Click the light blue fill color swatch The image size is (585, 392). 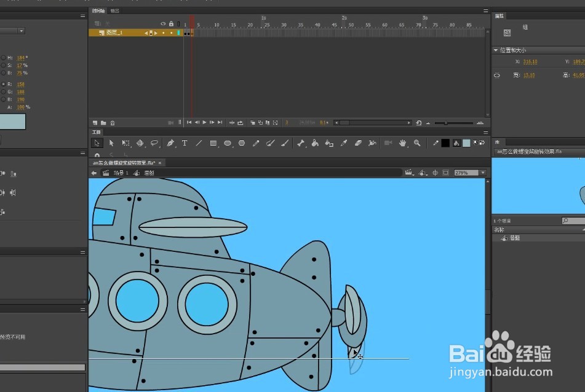(x=466, y=143)
